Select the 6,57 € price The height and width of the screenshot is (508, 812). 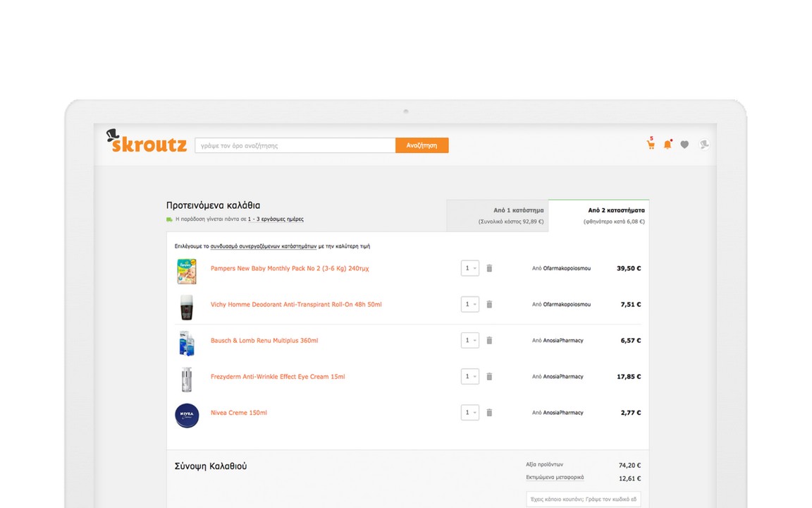click(631, 341)
